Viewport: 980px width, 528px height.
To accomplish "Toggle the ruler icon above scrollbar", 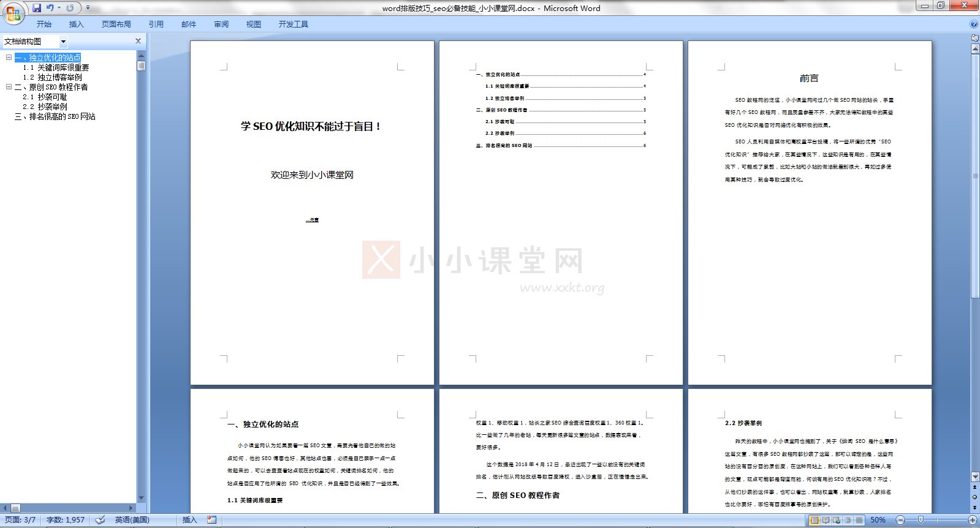I will (975, 38).
